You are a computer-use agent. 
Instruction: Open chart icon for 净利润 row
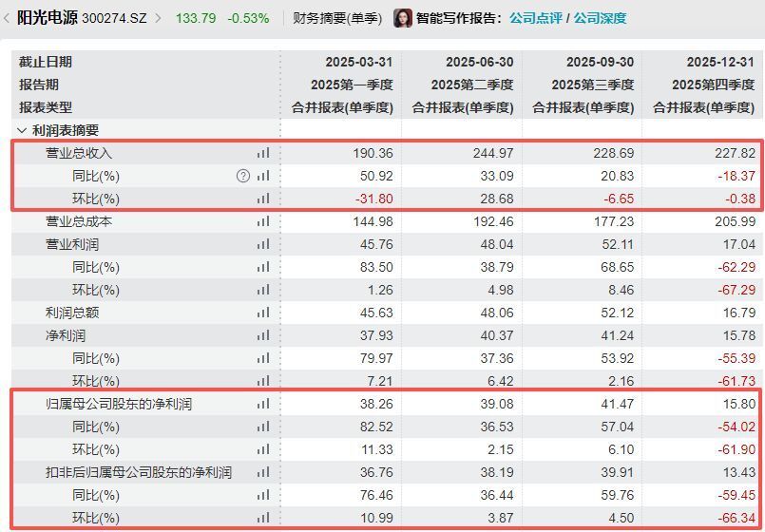pos(263,335)
